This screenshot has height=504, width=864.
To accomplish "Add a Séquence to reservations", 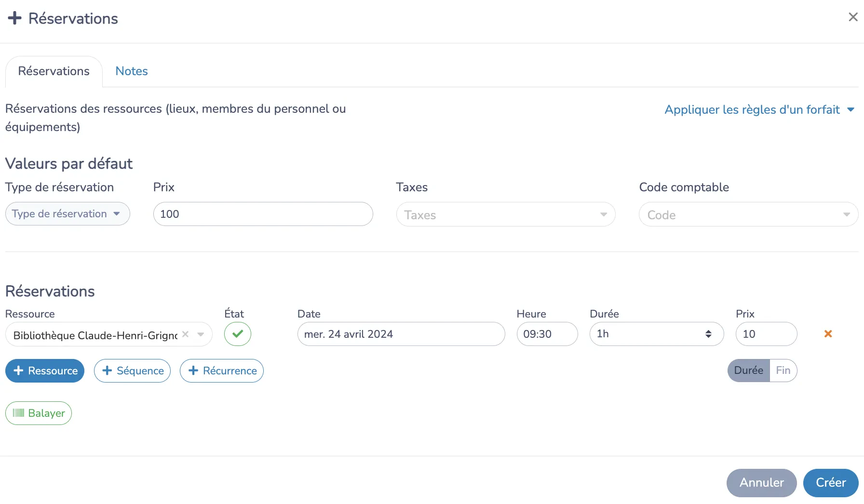I will [x=132, y=371].
